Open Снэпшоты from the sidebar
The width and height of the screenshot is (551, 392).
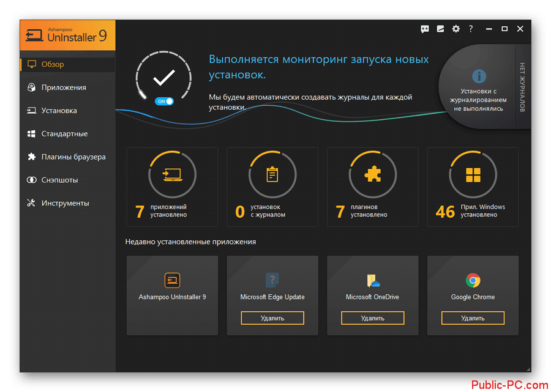pyautogui.click(x=59, y=180)
